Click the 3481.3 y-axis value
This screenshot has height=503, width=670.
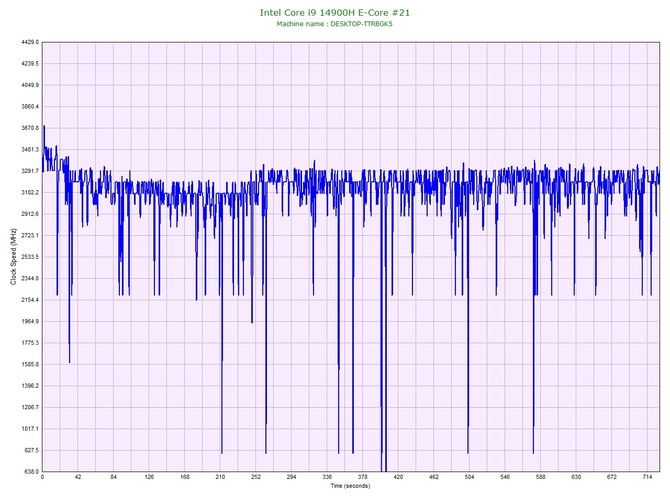30,150
